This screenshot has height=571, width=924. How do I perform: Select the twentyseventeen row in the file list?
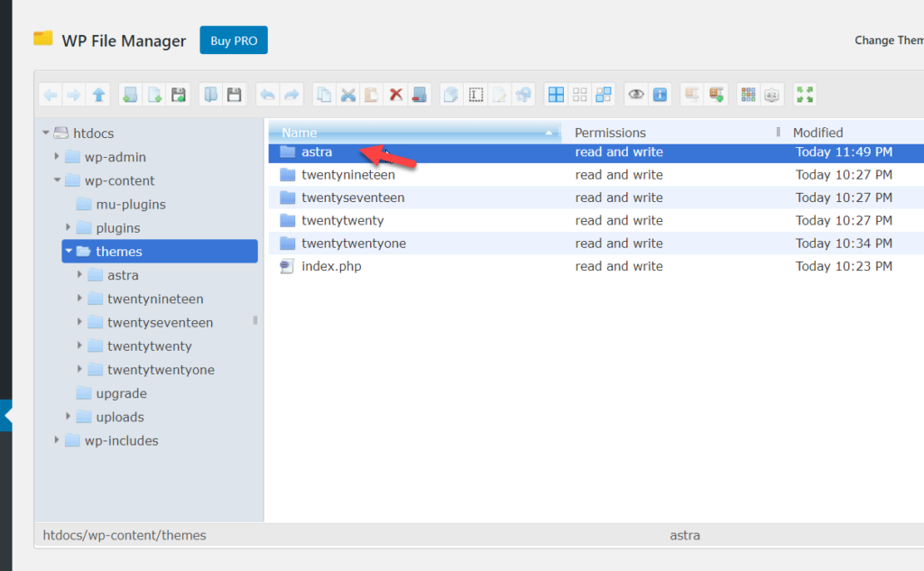pyautogui.click(x=596, y=198)
